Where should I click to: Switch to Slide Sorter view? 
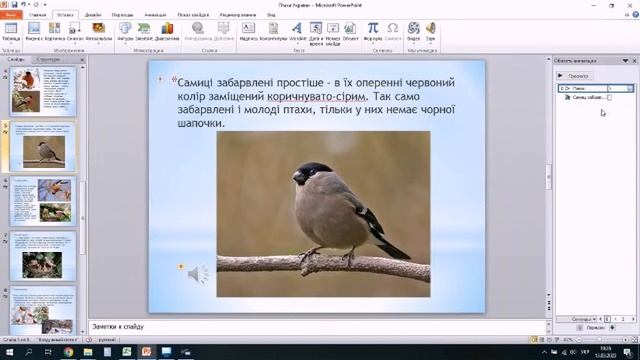[542, 340]
